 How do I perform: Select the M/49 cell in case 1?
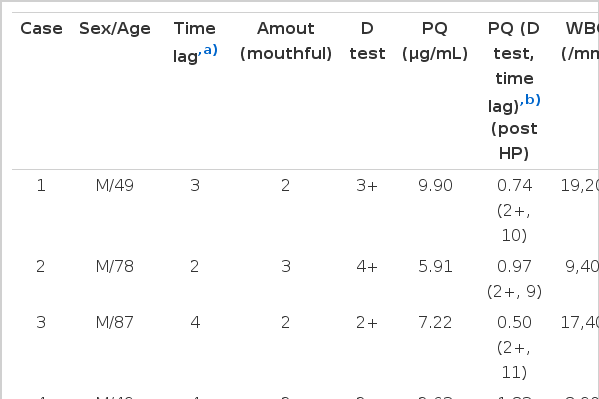[115, 186]
